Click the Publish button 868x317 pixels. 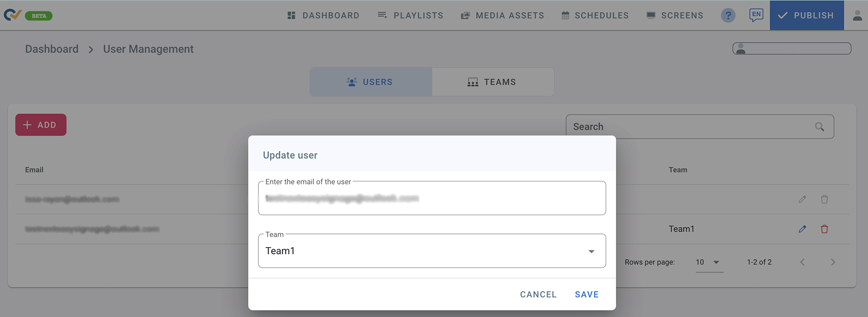[806, 15]
